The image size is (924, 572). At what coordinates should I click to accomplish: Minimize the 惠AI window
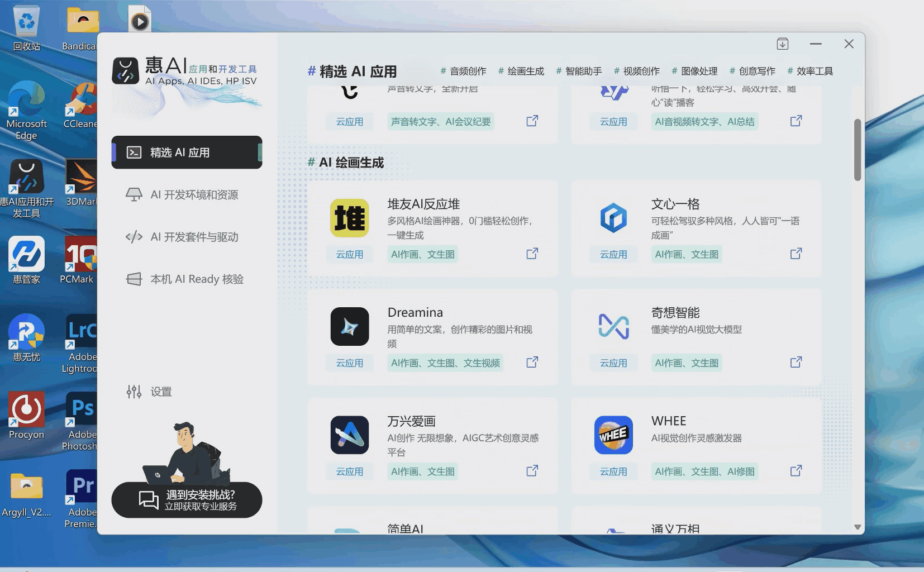click(x=816, y=44)
